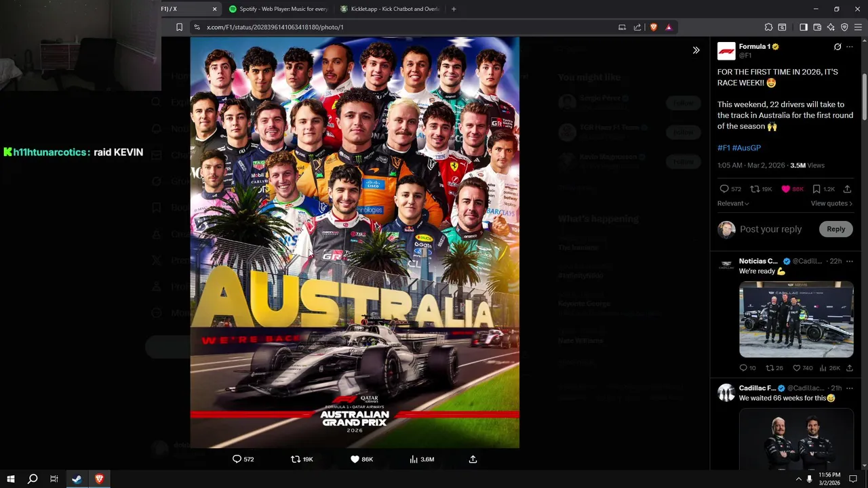Open Windows search on taskbar

coord(32,479)
